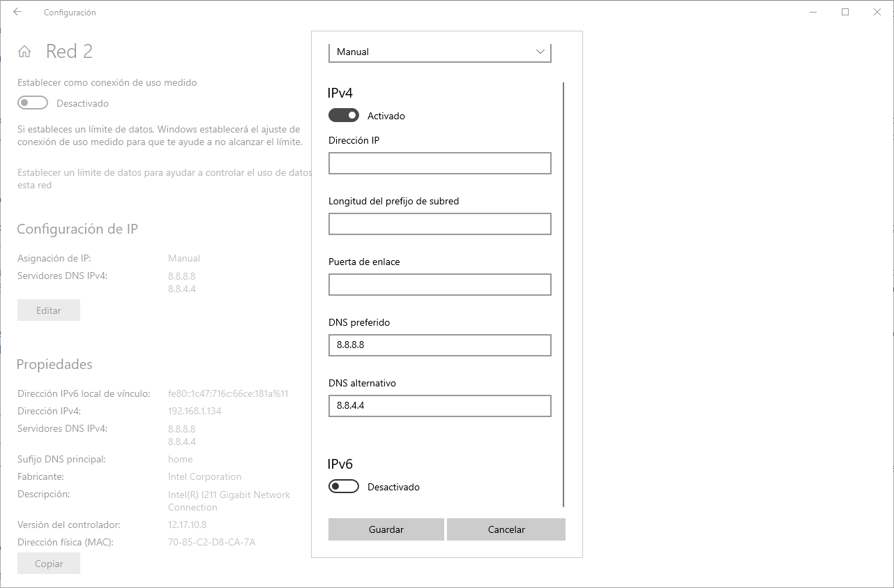Close the Configuración window
The image size is (894, 588).
[x=877, y=12]
